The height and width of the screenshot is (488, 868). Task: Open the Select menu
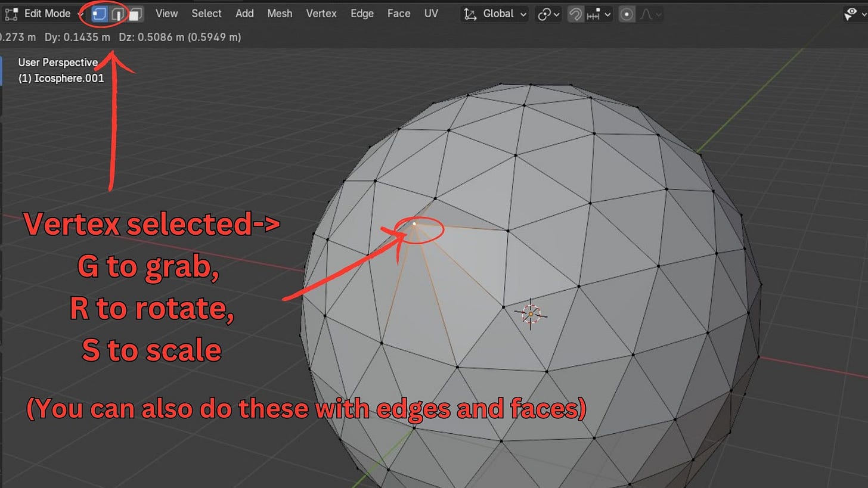point(206,14)
